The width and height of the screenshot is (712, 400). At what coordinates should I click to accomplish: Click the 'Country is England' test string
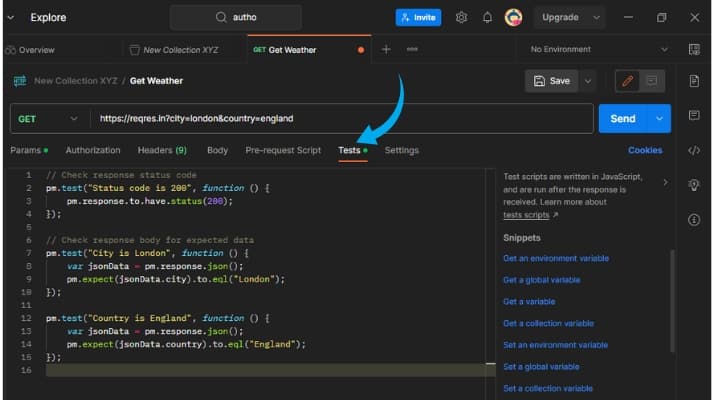click(139, 318)
